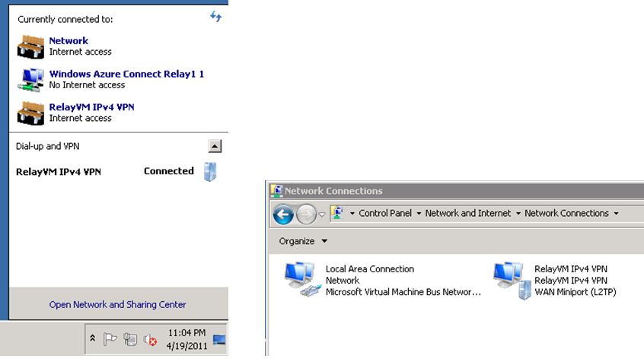The width and height of the screenshot is (644, 362).
Task: Open the Organize menu
Action: [x=303, y=241]
